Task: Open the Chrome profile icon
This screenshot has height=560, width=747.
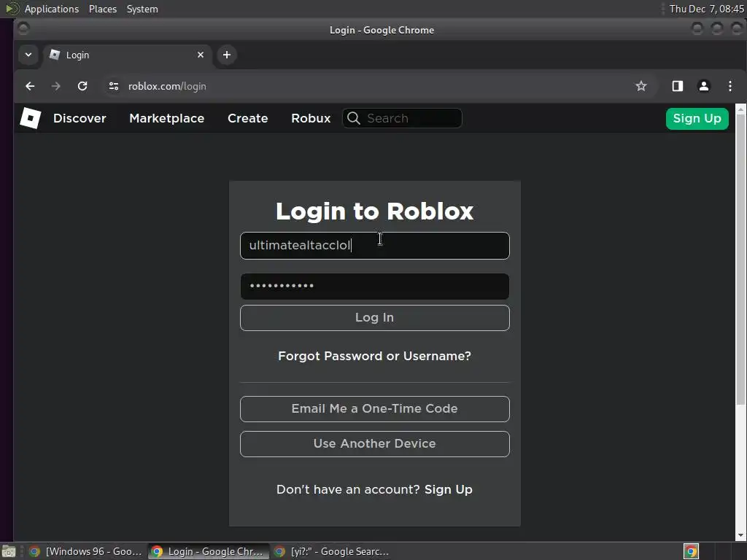Action: coord(704,86)
